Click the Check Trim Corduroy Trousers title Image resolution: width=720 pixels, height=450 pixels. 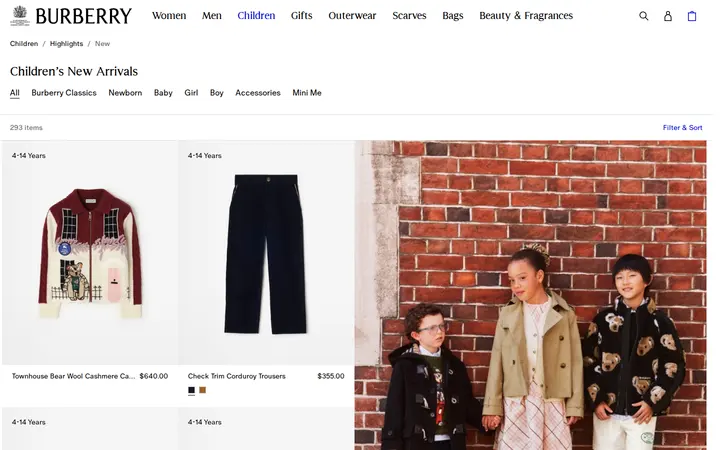(x=236, y=376)
